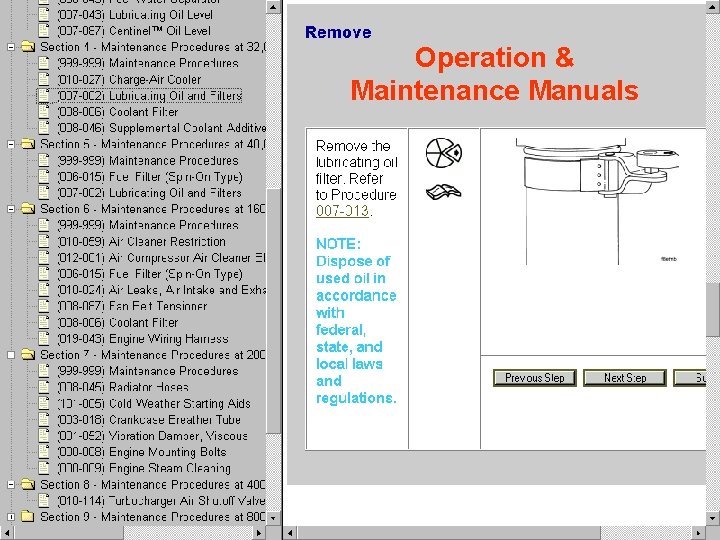Viewport: 720px width, 540px height.
Task: Open Maintenance Procedures under Section 6
Action: click(147, 225)
